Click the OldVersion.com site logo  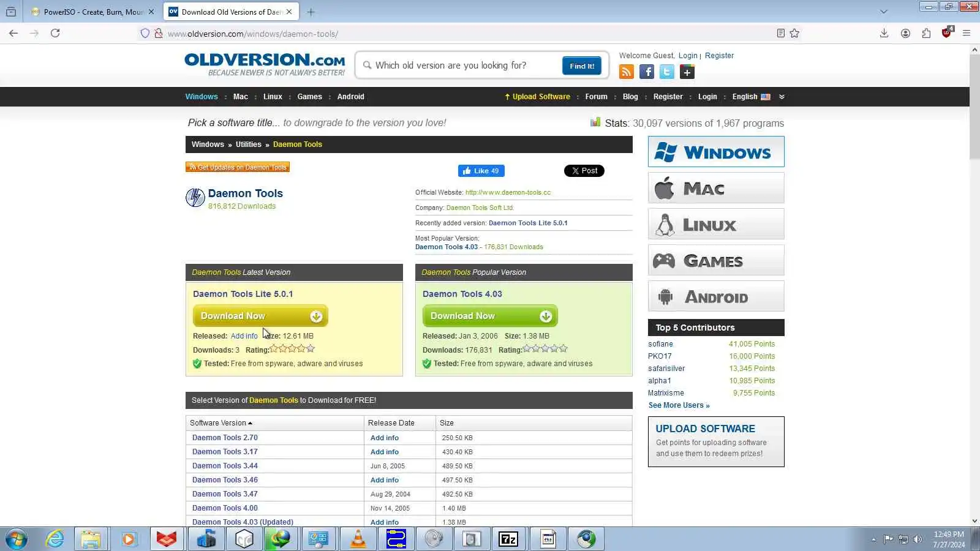[x=265, y=64]
